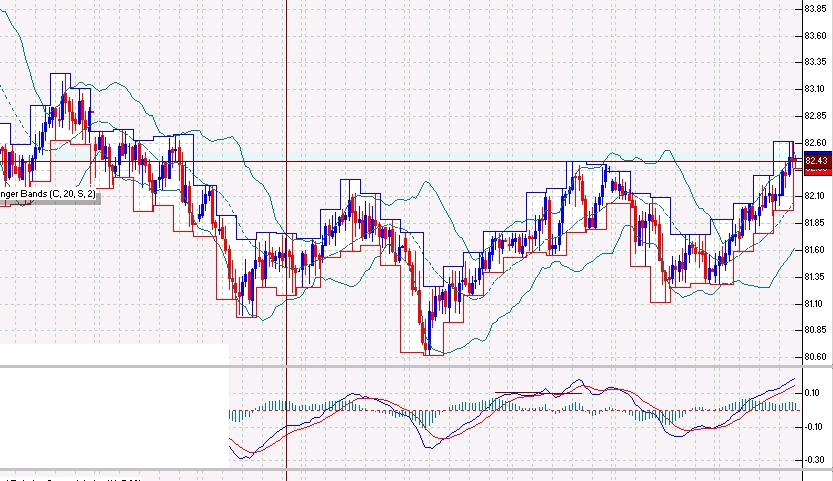Click the 0.10 MACD axis label
The image size is (833, 481).
[812, 393]
